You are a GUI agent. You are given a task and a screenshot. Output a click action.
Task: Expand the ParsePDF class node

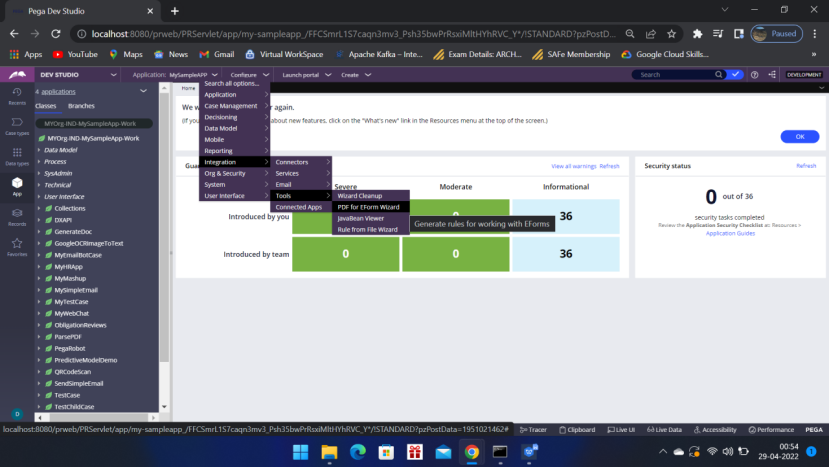click(39, 337)
